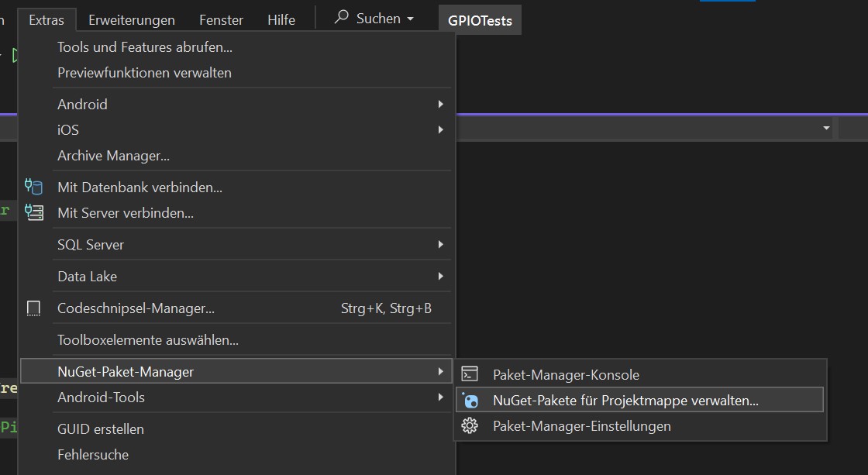The width and height of the screenshot is (868, 475).
Task: Select Tools und Features abrufen
Action: coord(145,47)
